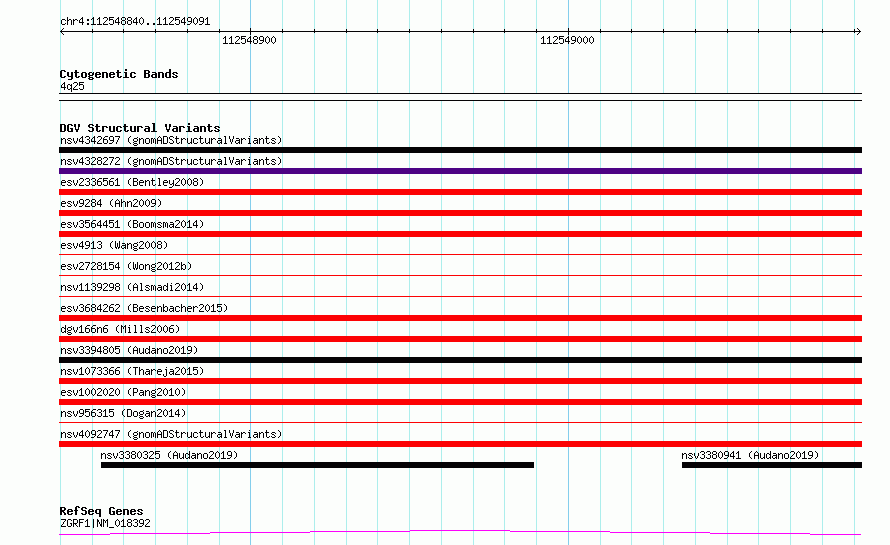Click the nsv4328272 gnomADStructuralVariants label
Image resolution: width=890 pixels, height=545 pixels.
point(171,161)
